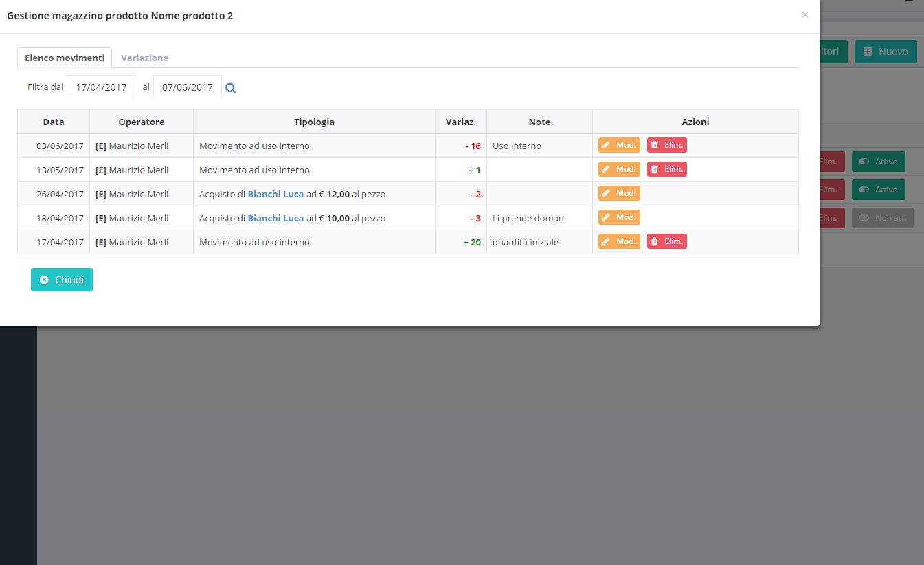Image resolution: width=924 pixels, height=565 pixels.
Task: Click the - 2 variation value
Action: coord(475,194)
